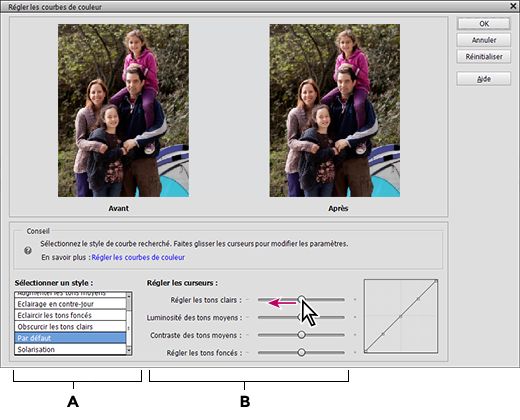Click the style list scroll down arrow
Screen dimensions: 520x420
click(129, 351)
